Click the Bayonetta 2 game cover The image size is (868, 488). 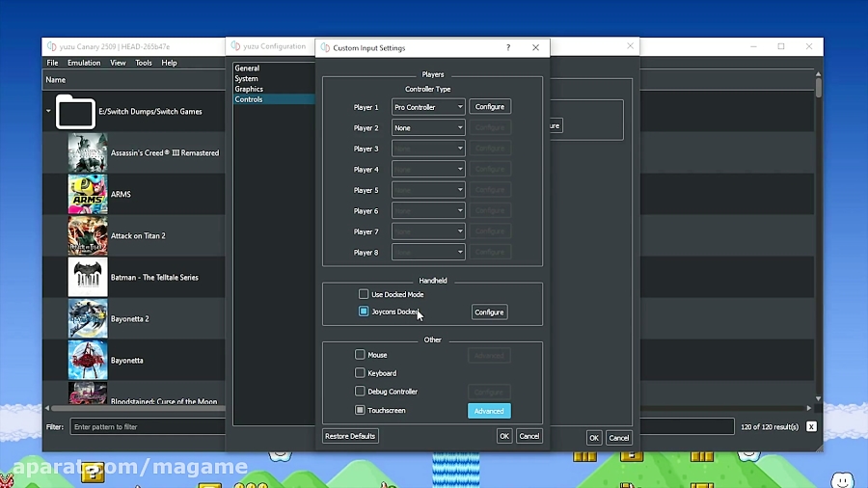(88, 318)
